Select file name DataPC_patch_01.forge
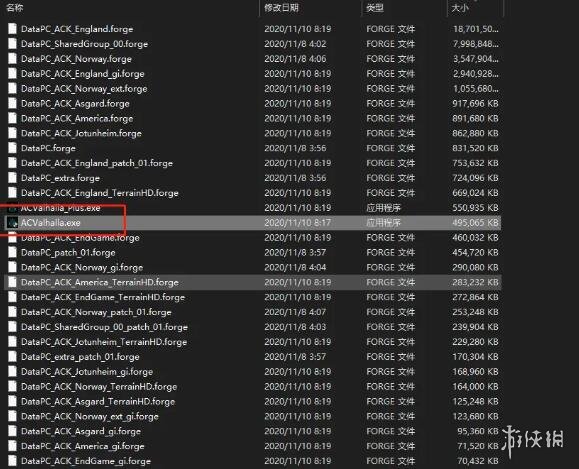 tap(68, 252)
